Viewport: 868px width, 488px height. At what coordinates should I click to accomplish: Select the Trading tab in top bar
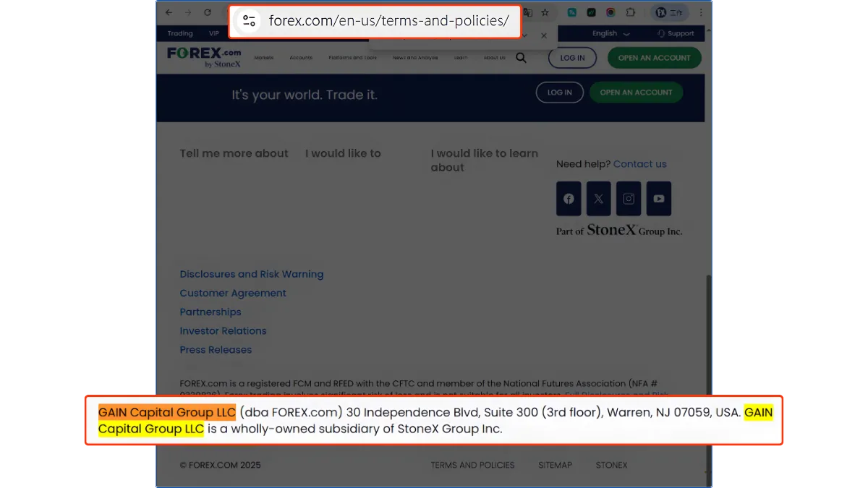tap(180, 33)
